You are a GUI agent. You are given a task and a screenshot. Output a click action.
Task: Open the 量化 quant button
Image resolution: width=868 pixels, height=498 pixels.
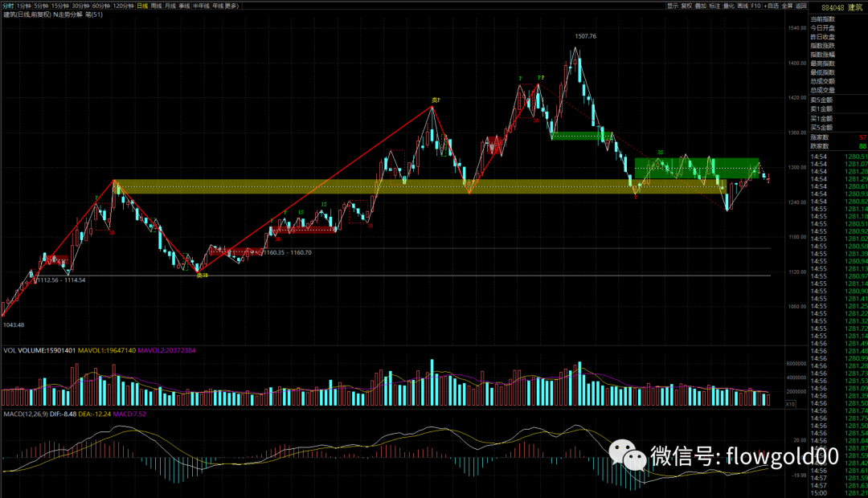(x=729, y=6)
